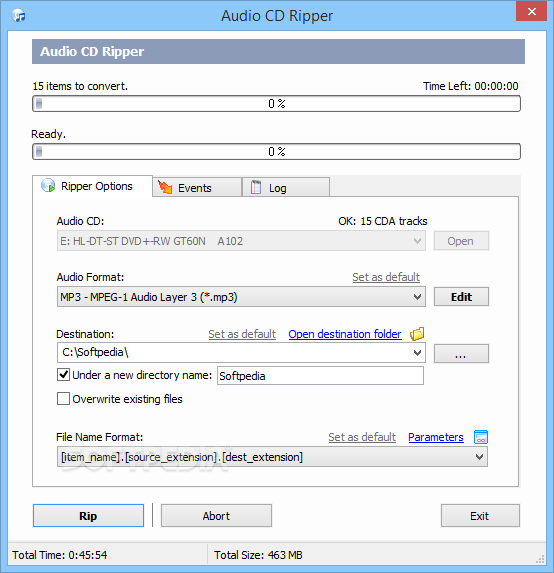Switch to the Events tab
This screenshot has width=554, height=573.
pyautogui.click(x=197, y=187)
